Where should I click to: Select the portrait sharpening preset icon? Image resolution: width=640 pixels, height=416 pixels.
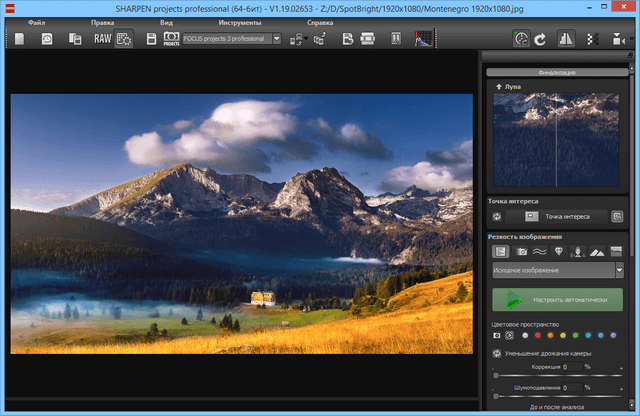point(578,252)
